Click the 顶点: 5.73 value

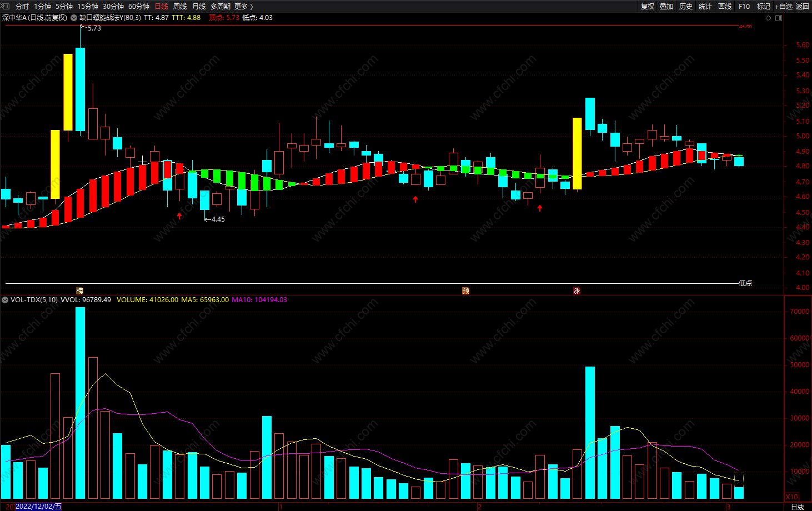tap(224, 18)
